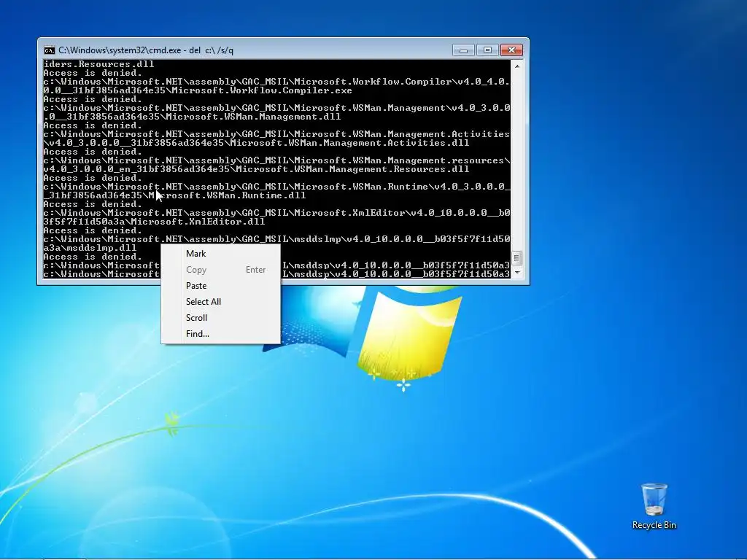Screen dimensions: 747x560
Task: Close the cmd.exe window
Action: pos(511,50)
